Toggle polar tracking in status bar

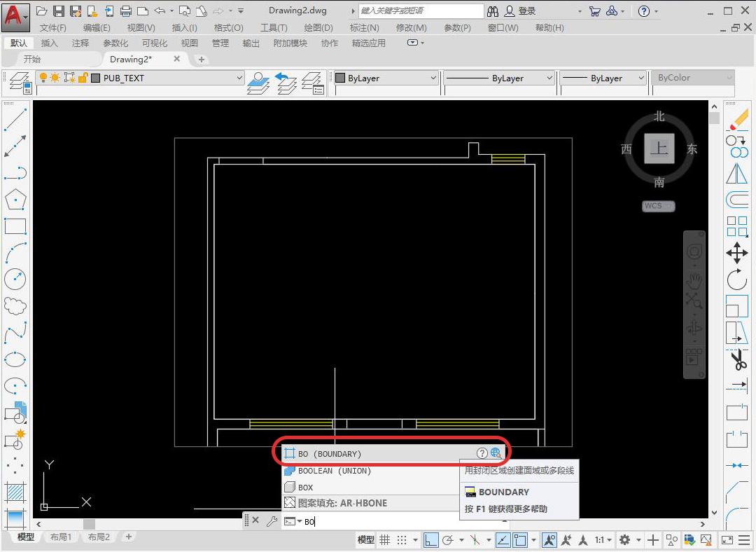[448, 540]
